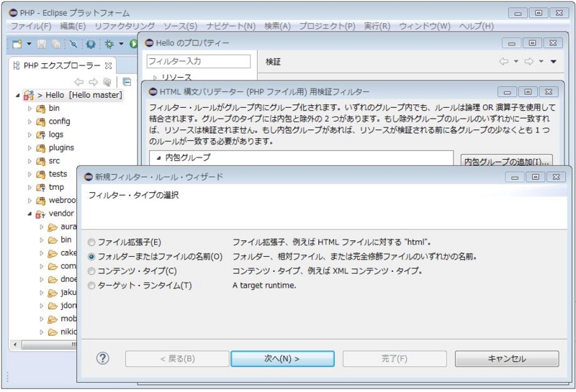The image size is (576, 392).
Task: Select the コンテンツ・タイプ(C) radio button
Action: (91, 271)
